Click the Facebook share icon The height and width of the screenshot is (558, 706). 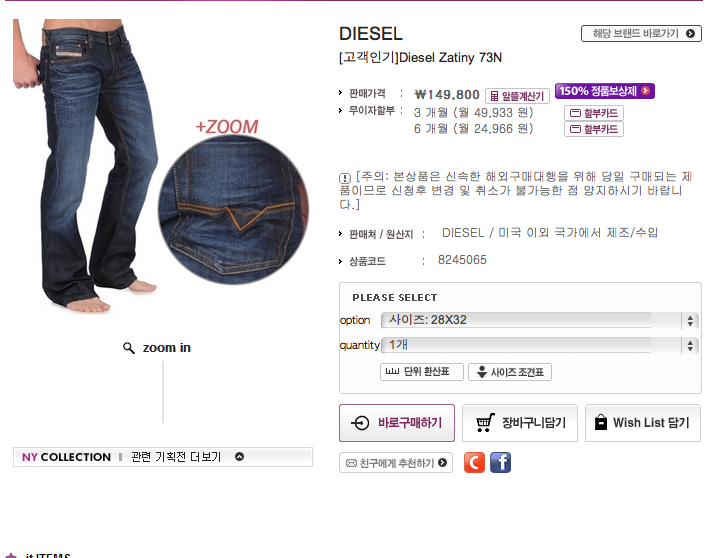pyautogui.click(x=500, y=463)
